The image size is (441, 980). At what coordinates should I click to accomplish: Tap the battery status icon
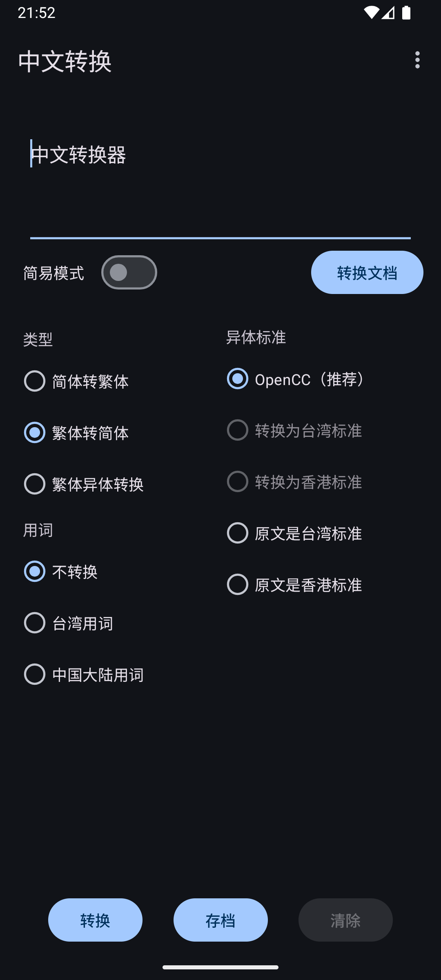pos(406,13)
